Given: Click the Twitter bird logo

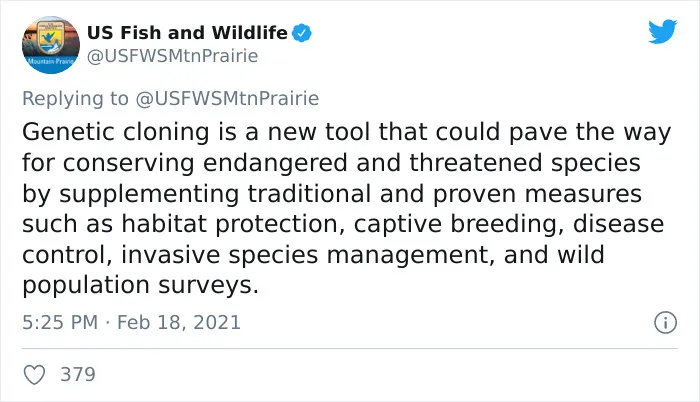Looking at the screenshot, I should [x=662, y=31].
